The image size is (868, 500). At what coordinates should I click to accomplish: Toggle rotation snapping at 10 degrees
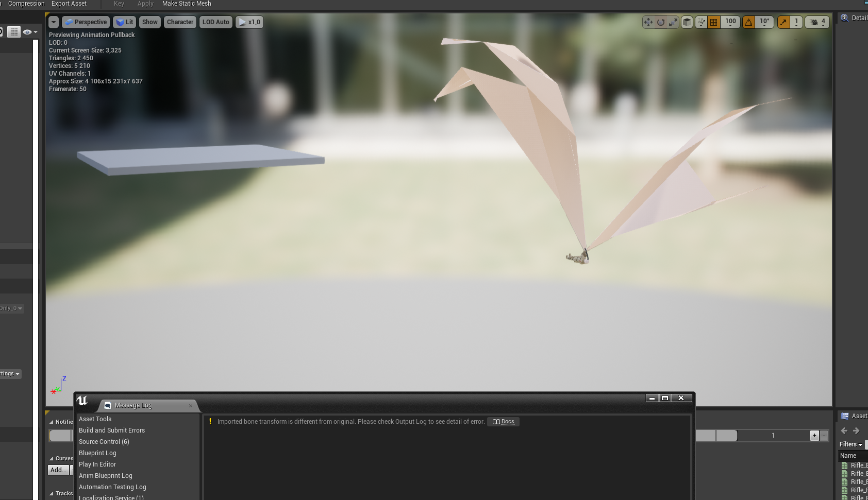coord(749,22)
